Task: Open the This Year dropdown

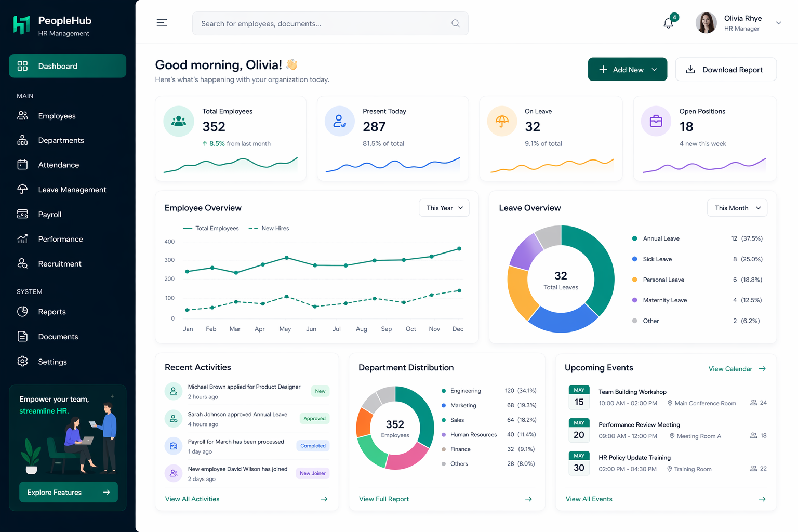Action: point(444,208)
